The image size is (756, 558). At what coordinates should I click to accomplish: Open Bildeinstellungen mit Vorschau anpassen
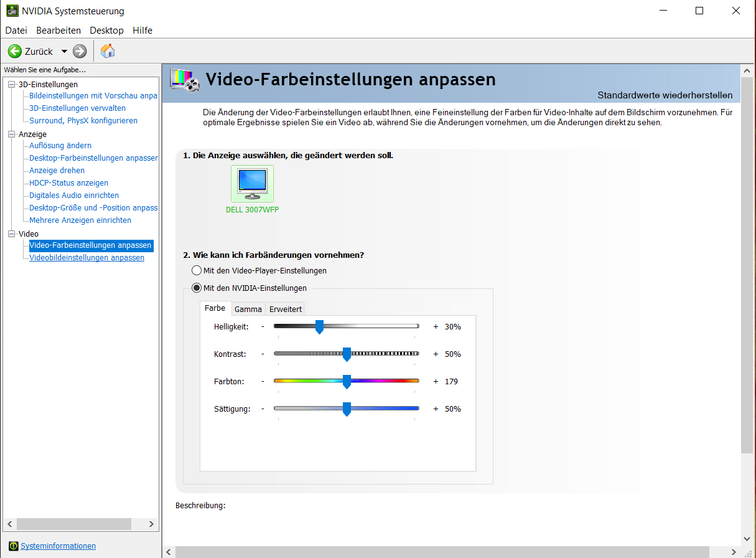point(93,96)
